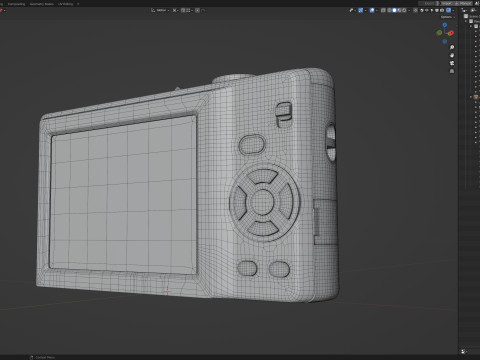
Task: Click the zoom magnifier navigation icon
Action: click(452, 47)
